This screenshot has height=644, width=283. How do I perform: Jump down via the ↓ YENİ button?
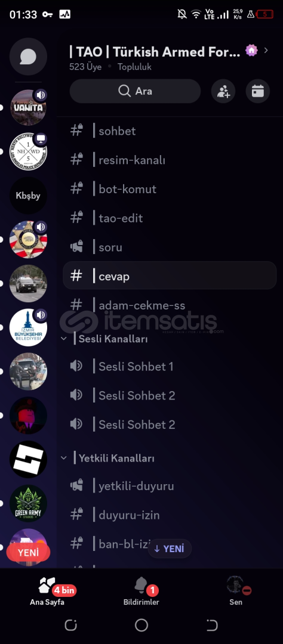click(170, 549)
